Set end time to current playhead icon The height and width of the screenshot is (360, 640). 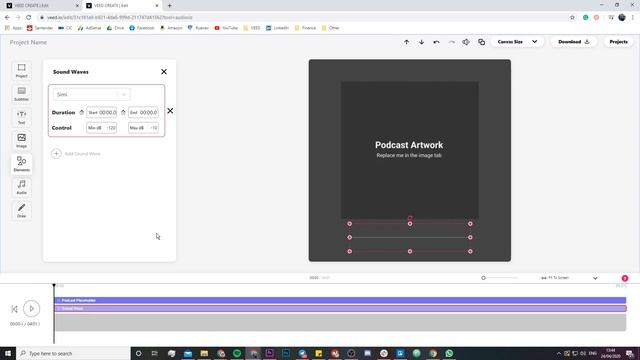[x=123, y=112]
